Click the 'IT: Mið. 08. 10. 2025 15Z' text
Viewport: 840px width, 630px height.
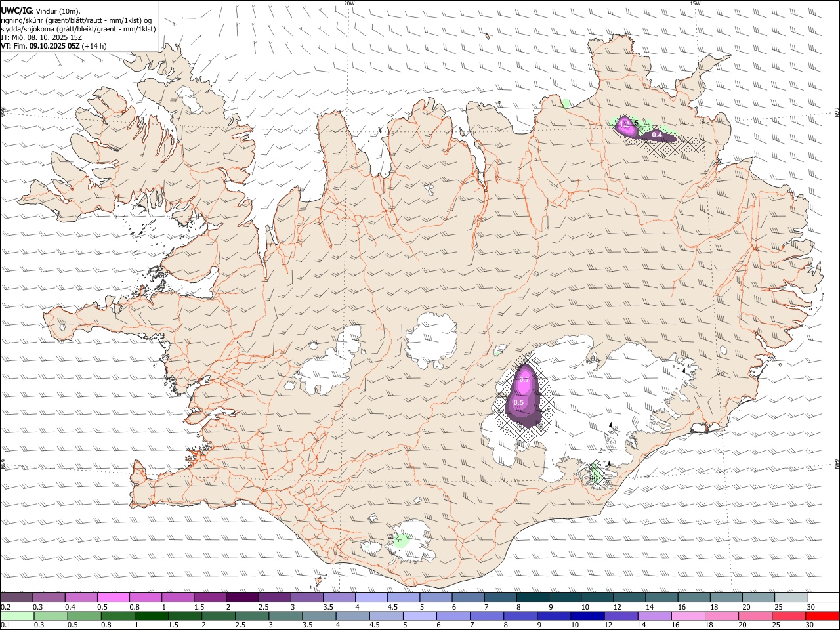click(41, 37)
